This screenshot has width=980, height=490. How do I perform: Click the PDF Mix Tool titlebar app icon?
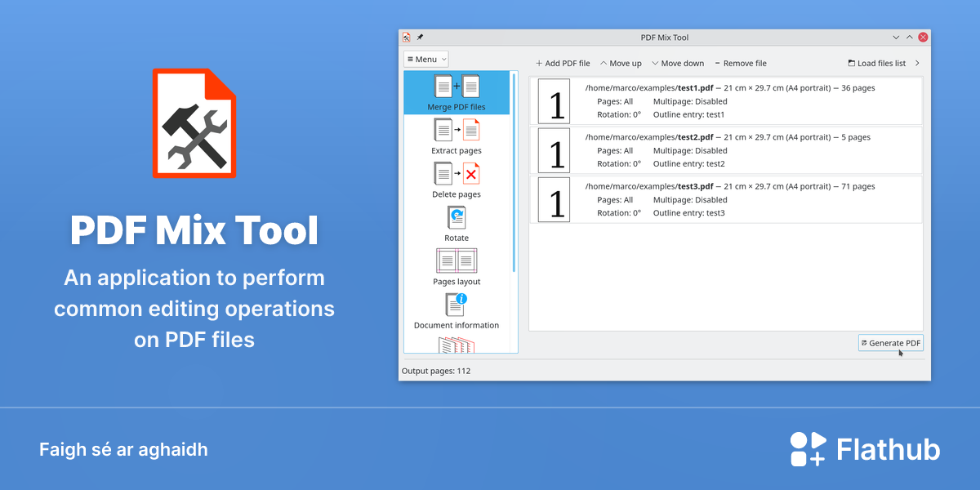coord(407,38)
